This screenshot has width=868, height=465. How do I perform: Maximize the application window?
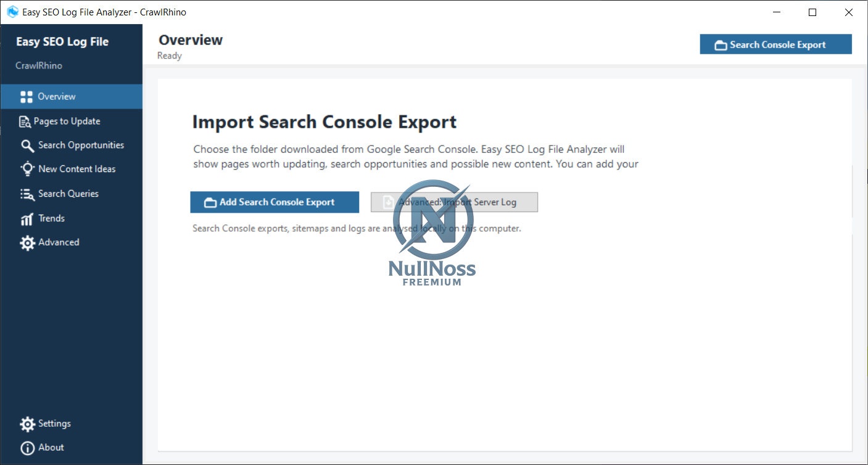[x=812, y=12]
